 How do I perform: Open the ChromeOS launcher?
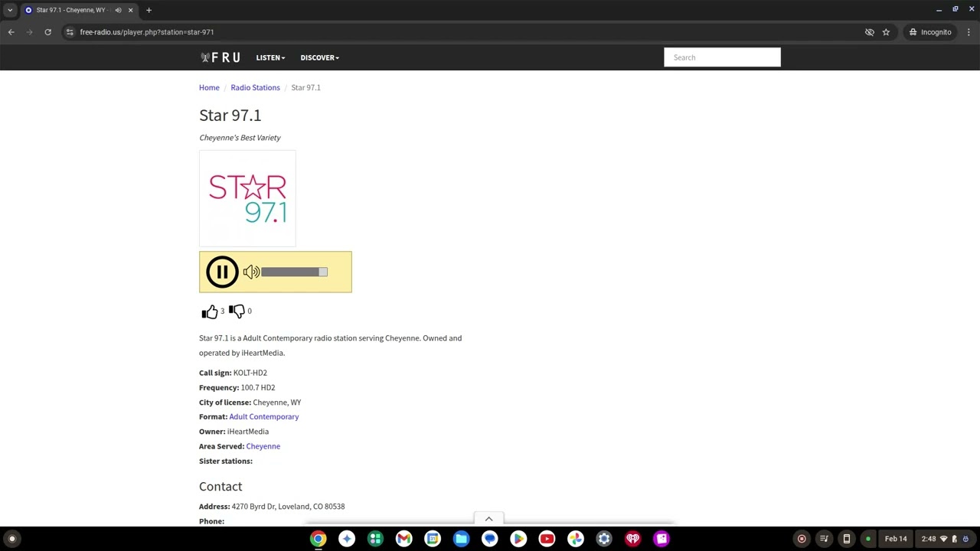coord(11,539)
